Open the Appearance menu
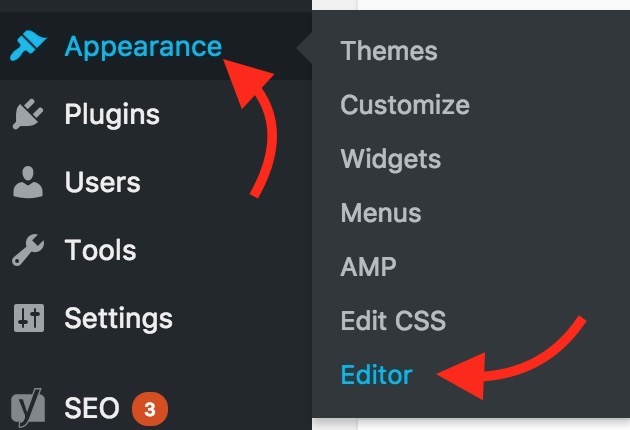630x430 pixels. [x=143, y=47]
